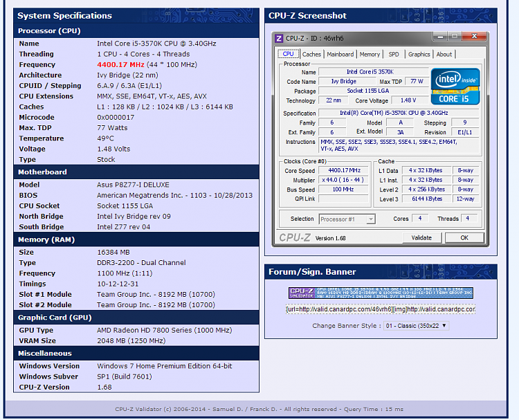Click the Level 3 6144 KBytes cache field
Screen dimensions: 519x420
(x=427, y=199)
